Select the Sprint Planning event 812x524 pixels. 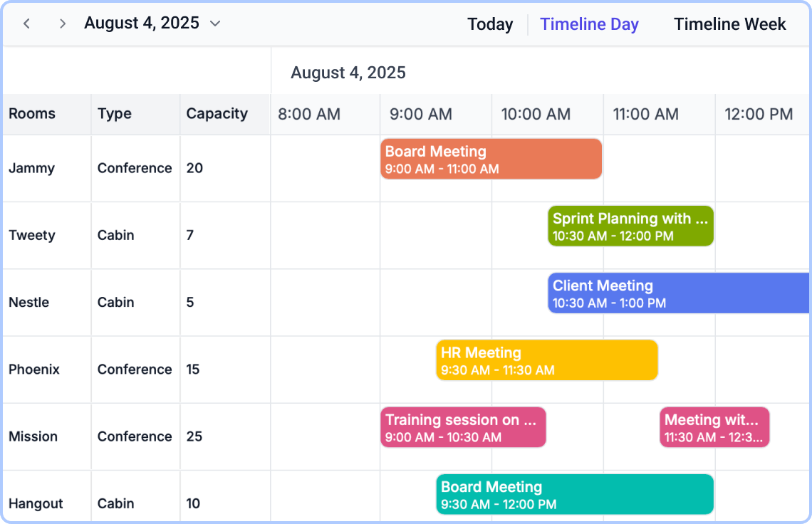pos(630,226)
